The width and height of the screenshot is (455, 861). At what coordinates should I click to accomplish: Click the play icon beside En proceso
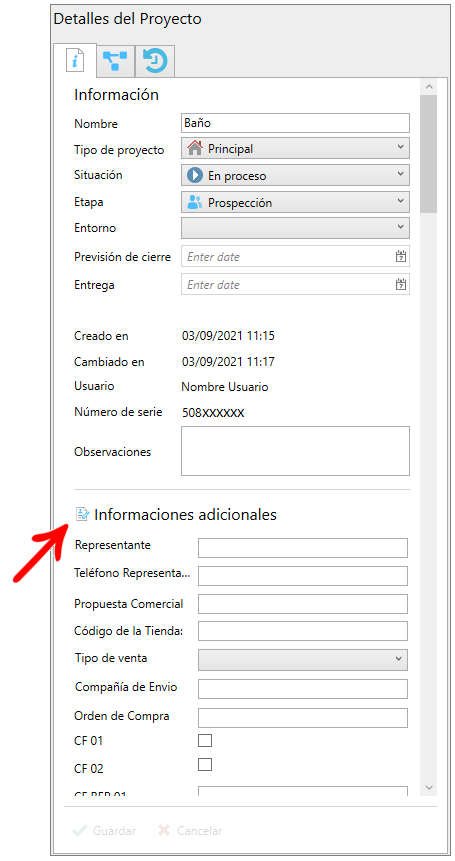point(195,175)
